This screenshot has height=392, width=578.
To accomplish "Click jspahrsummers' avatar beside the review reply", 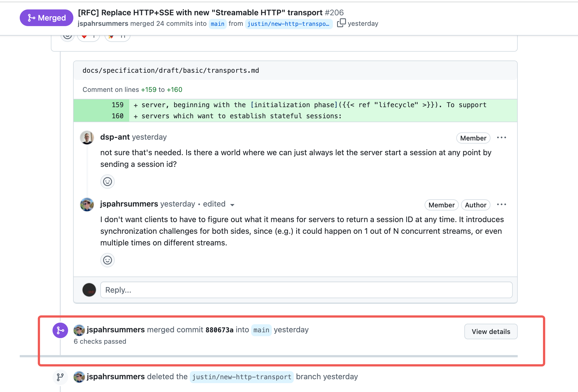I will click(x=87, y=205).
